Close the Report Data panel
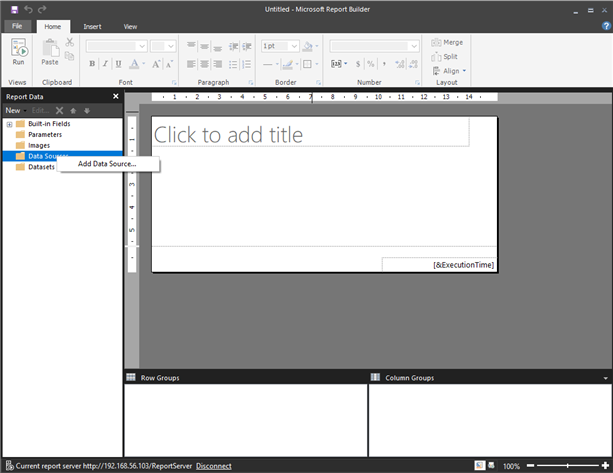The height and width of the screenshot is (473, 613). [116, 97]
